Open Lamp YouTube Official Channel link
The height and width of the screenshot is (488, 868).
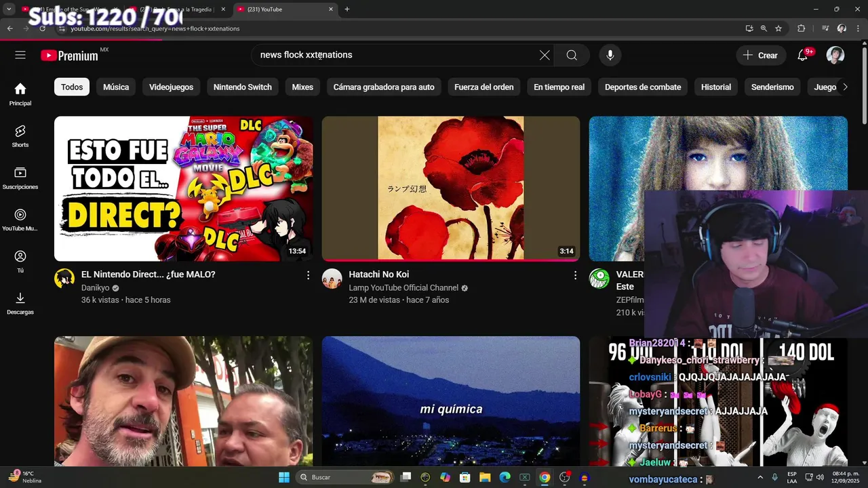403,288
